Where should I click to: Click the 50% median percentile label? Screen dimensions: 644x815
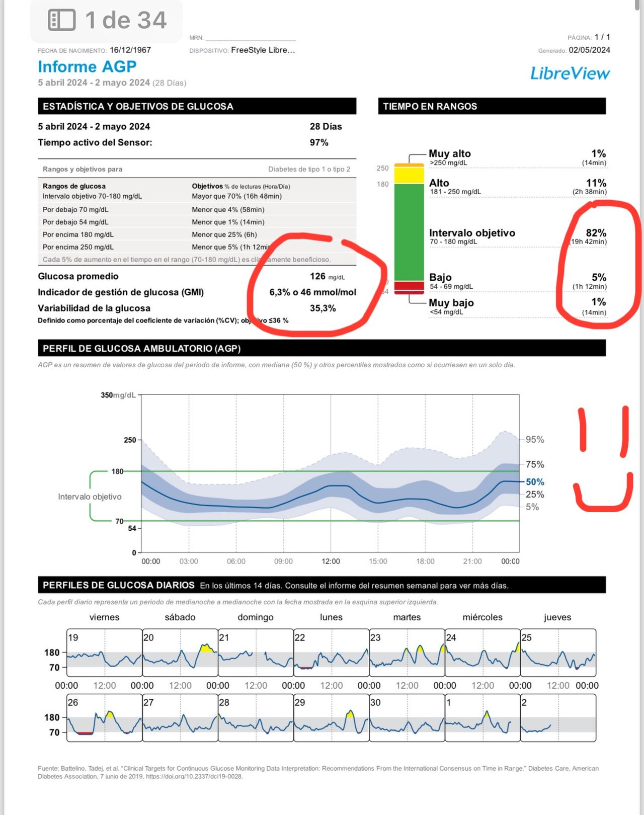[535, 482]
